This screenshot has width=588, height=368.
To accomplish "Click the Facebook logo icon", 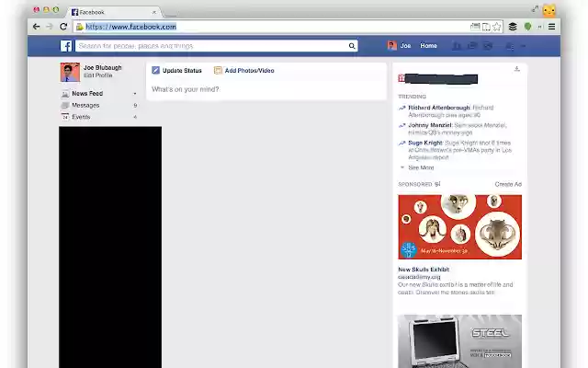I will [66, 46].
